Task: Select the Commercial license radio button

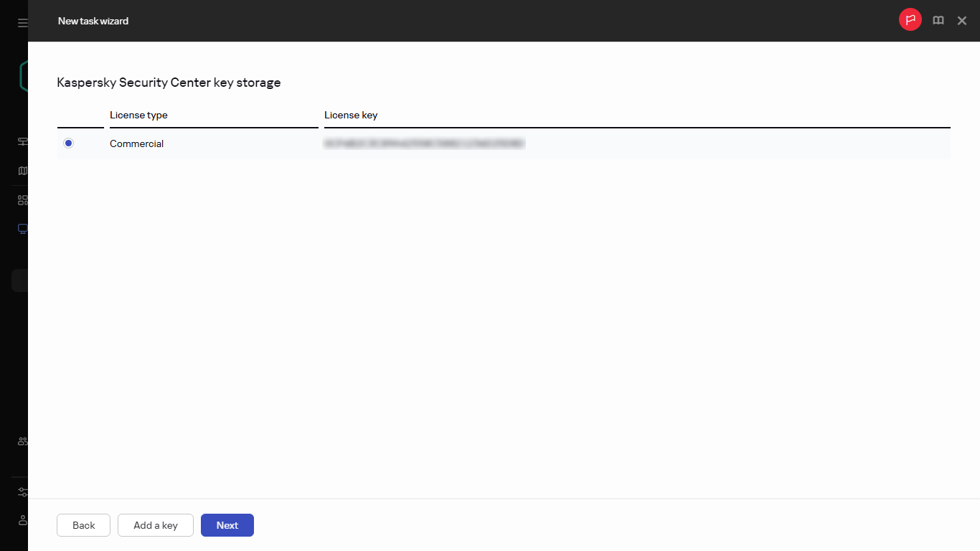Action: [68, 143]
